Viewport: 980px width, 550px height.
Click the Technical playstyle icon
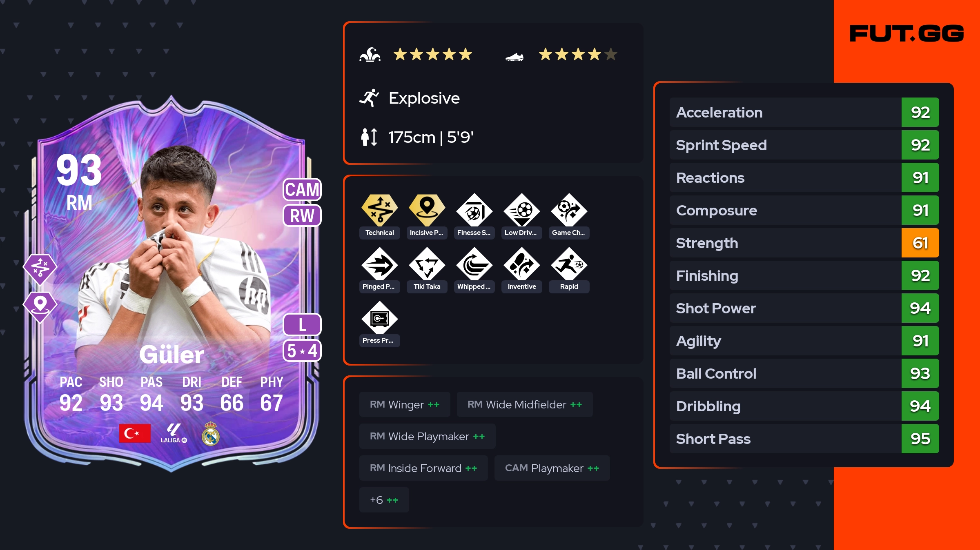tap(379, 210)
